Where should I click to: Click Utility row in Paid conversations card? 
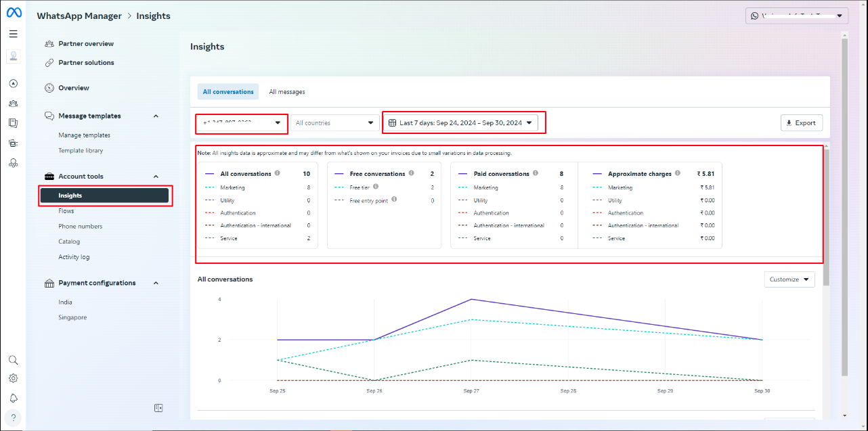[x=511, y=200]
